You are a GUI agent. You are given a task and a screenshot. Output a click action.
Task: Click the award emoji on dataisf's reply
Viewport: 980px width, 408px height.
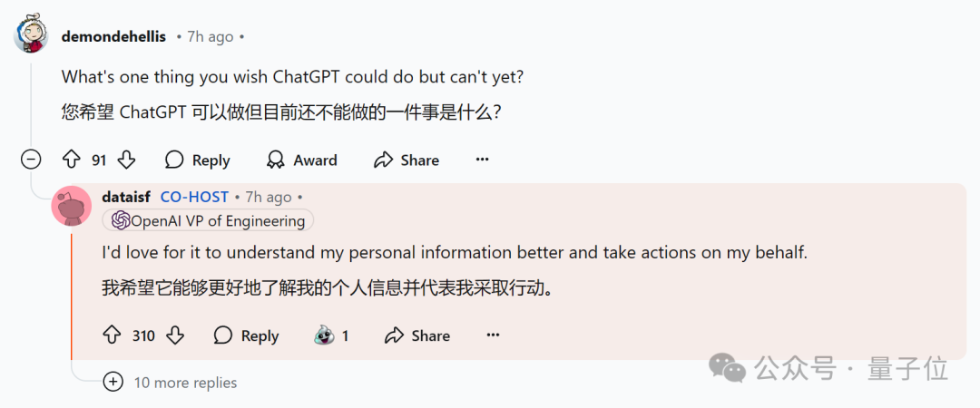[x=324, y=335]
